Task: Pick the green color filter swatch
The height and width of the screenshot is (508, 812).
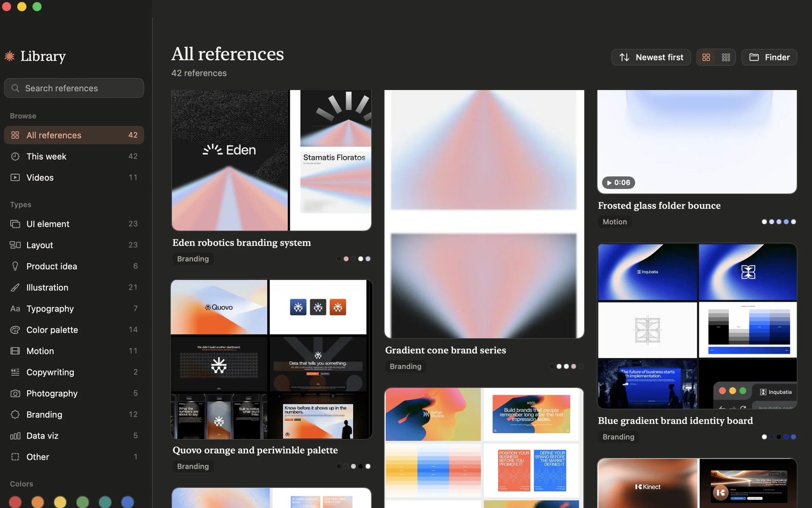Action: (x=83, y=502)
